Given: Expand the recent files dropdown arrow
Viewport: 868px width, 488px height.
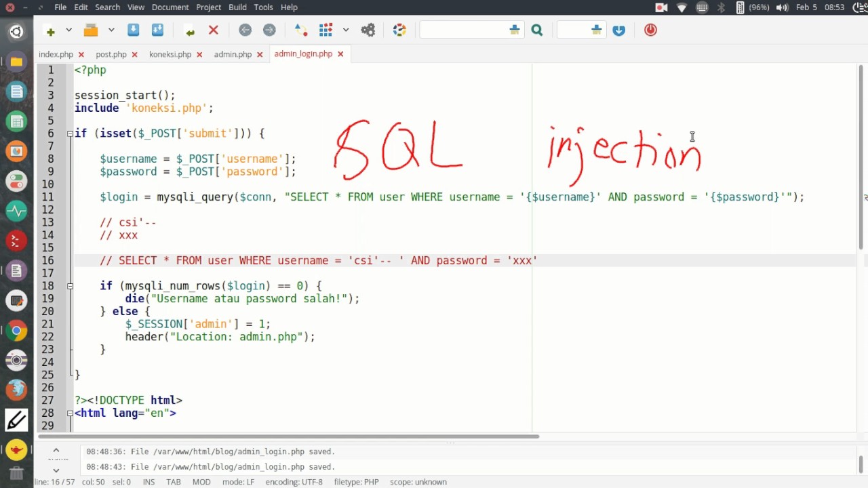Looking at the screenshot, I should pos(111,30).
